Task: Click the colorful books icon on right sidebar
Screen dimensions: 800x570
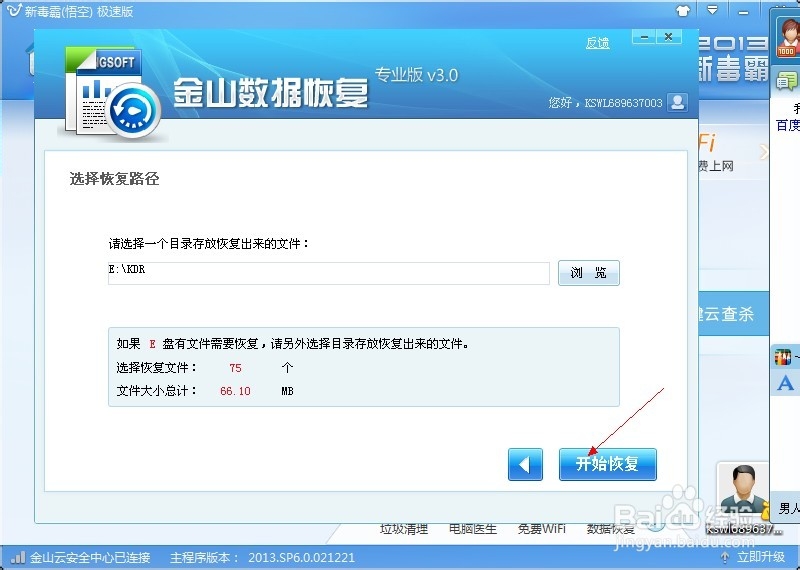Action: tap(782, 357)
